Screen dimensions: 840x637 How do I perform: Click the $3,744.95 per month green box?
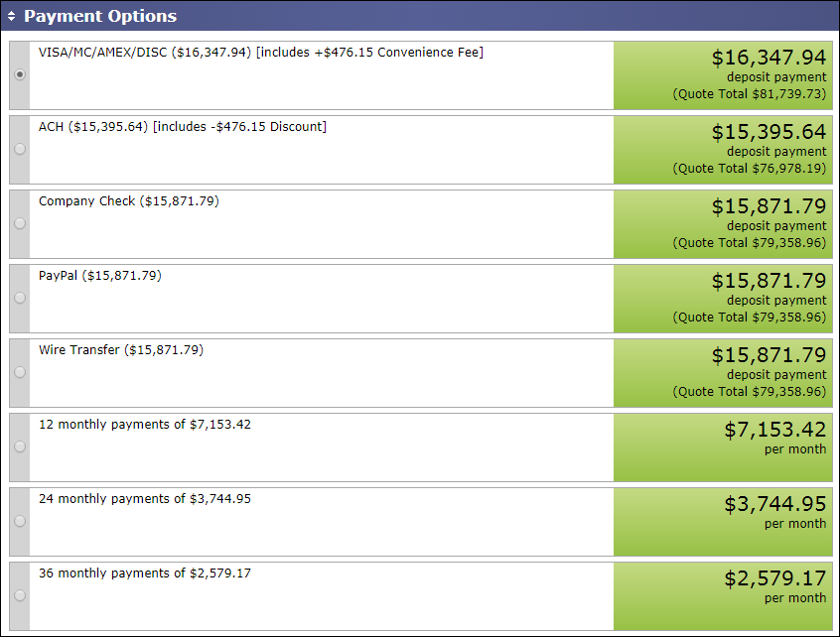723,522
